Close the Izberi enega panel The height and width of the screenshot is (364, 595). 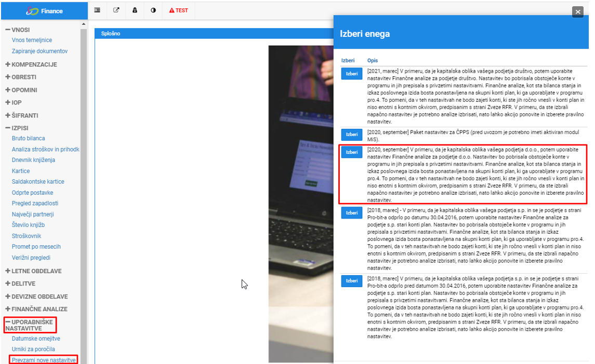(x=578, y=11)
